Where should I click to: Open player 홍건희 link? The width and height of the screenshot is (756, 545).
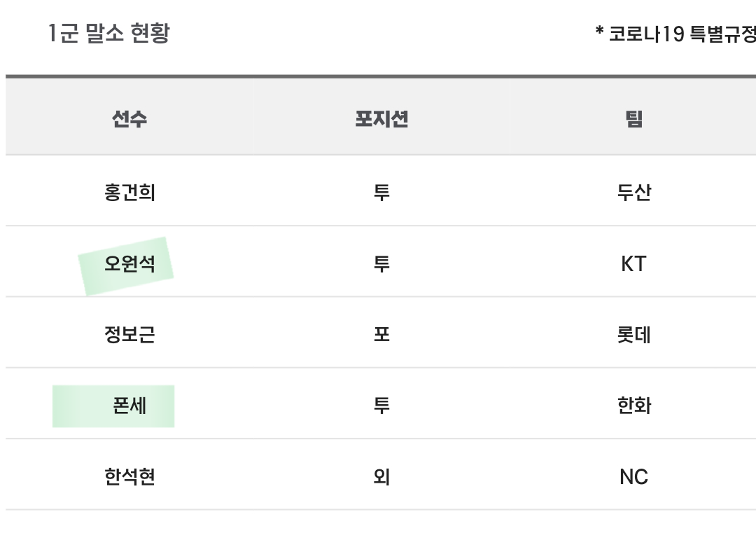129,193
